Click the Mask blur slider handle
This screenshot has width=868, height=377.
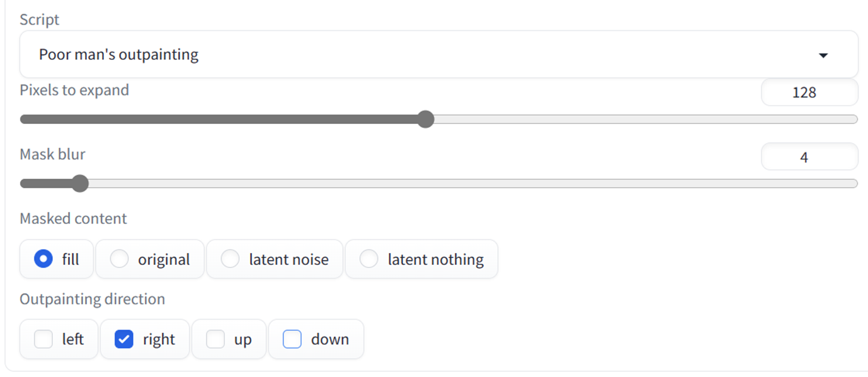pos(79,183)
